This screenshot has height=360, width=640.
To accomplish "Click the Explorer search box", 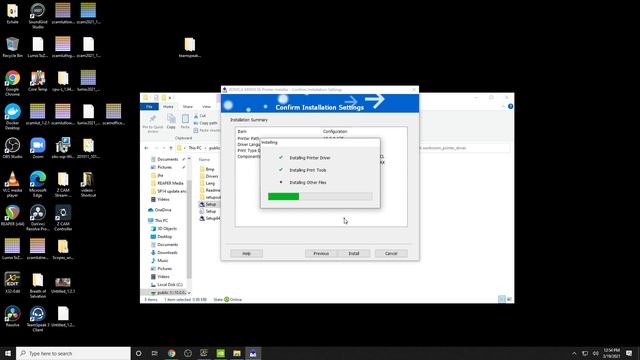I will tap(464, 148).
